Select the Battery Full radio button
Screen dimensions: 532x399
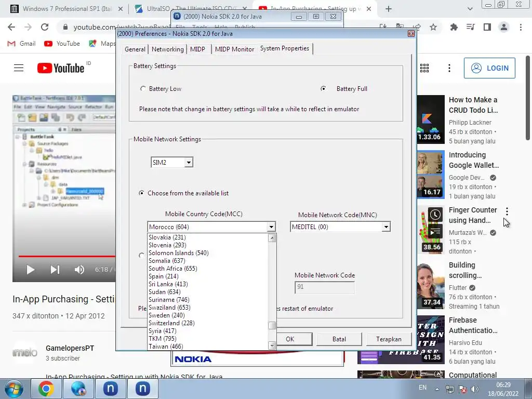pyautogui.click(x=323, y=88)
